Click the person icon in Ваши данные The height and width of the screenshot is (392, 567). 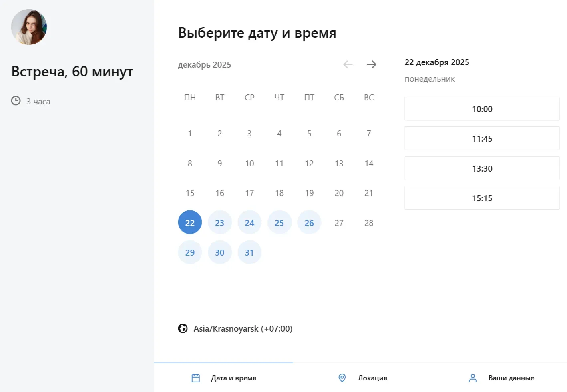[x=472, y=378]
